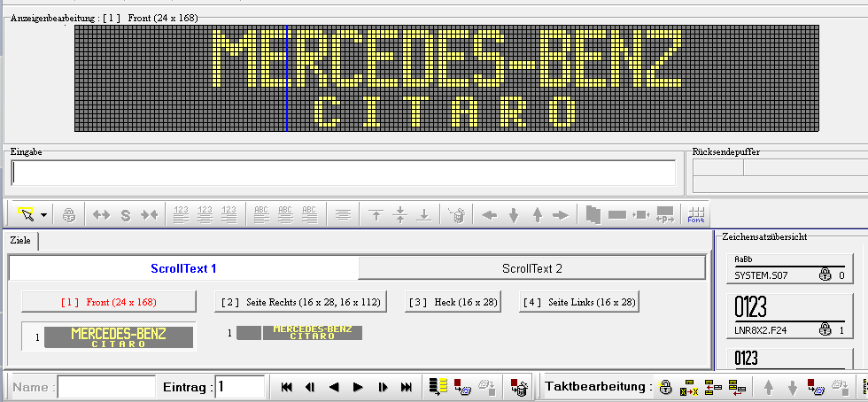Open the Font grid icon
Screen dimensions: 868x402
(x=696, y=215)
